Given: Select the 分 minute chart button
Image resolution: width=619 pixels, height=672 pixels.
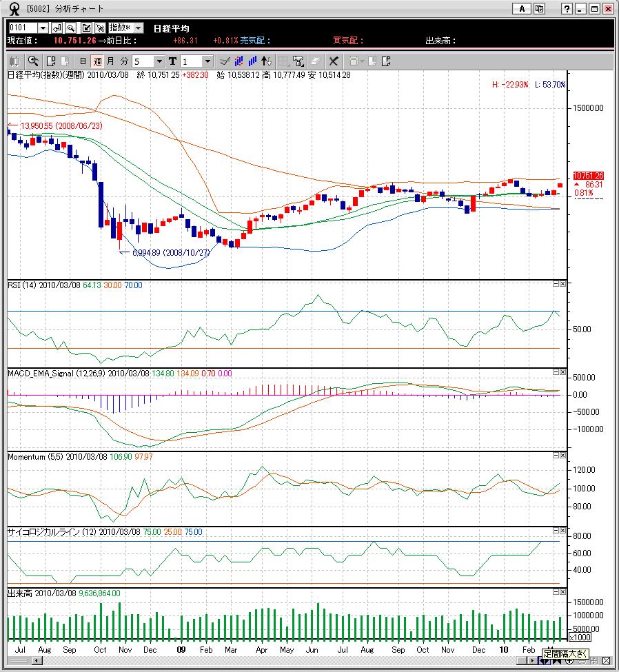Looking at the screenshot, I should (124, 61).
